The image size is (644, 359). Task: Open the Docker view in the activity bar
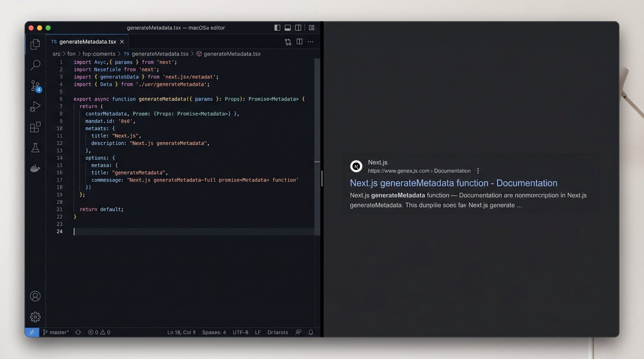pos(35,168)
